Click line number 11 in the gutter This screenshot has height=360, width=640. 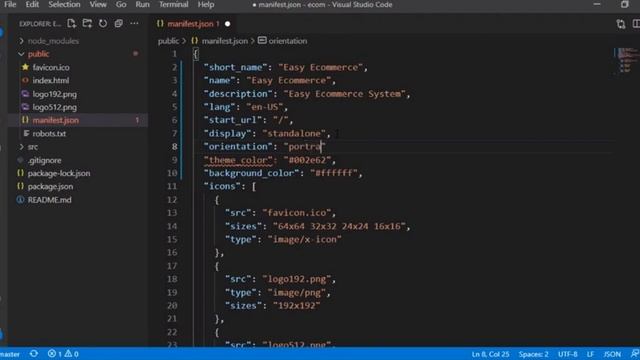point(172,186)
